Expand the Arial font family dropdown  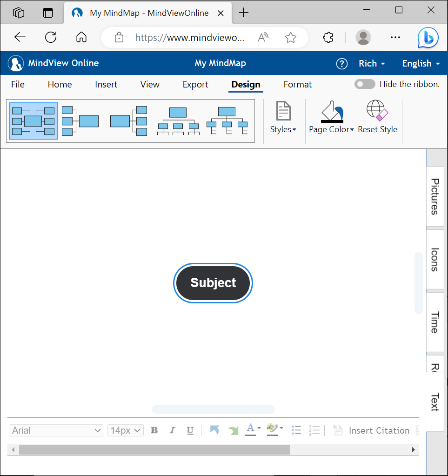[x=56, y=430]
